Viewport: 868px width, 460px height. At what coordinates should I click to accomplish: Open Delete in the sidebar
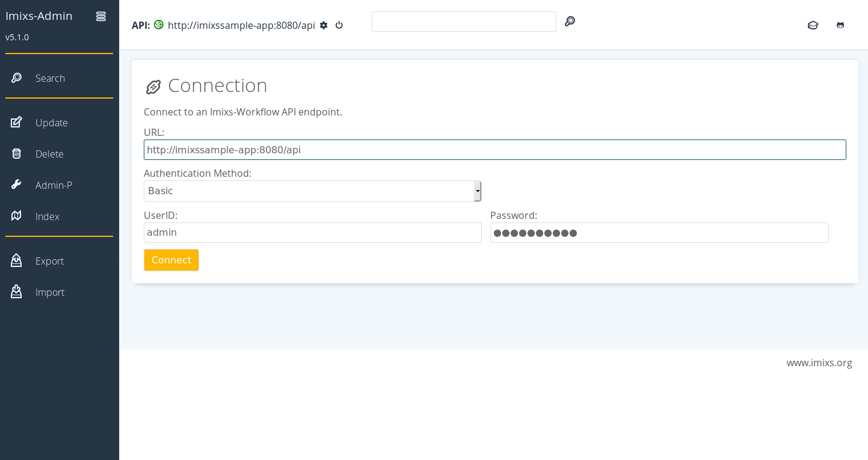click(49, 154)
